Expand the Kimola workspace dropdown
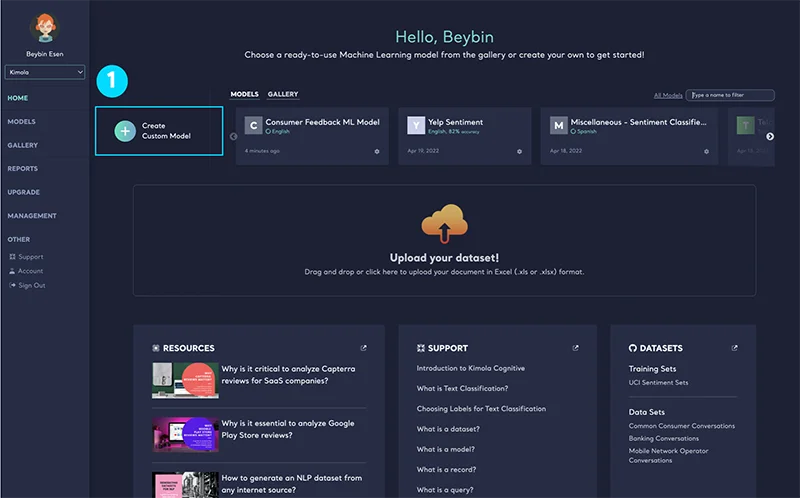Viewport: 800px width, 498px height. tap(44, 72)
